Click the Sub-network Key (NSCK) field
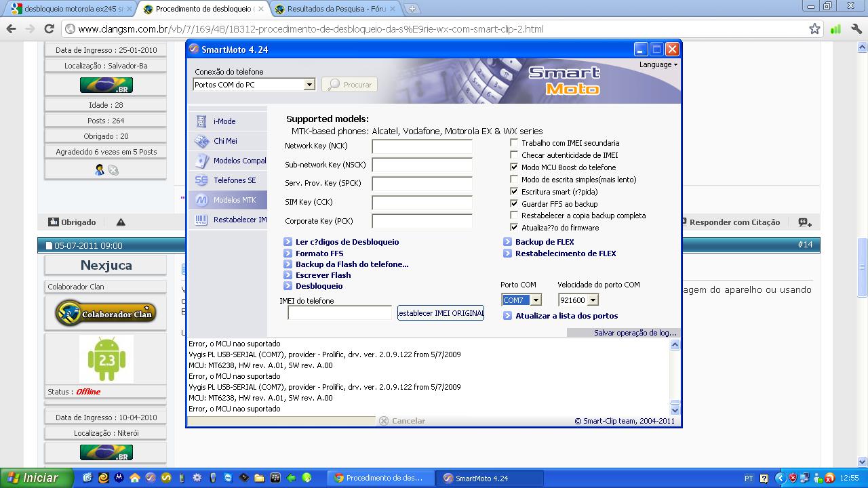868x488 pixels. click(x=422, y=165)
